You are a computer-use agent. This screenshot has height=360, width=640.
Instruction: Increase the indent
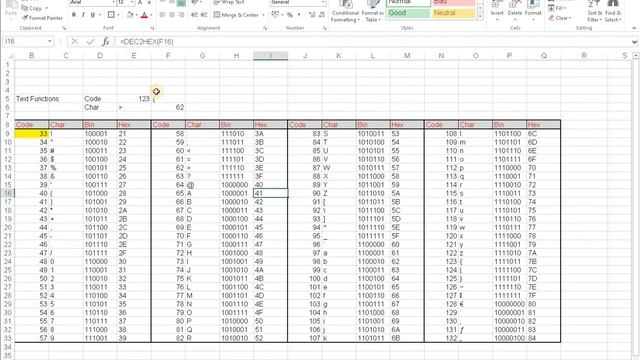click(204, 15)
